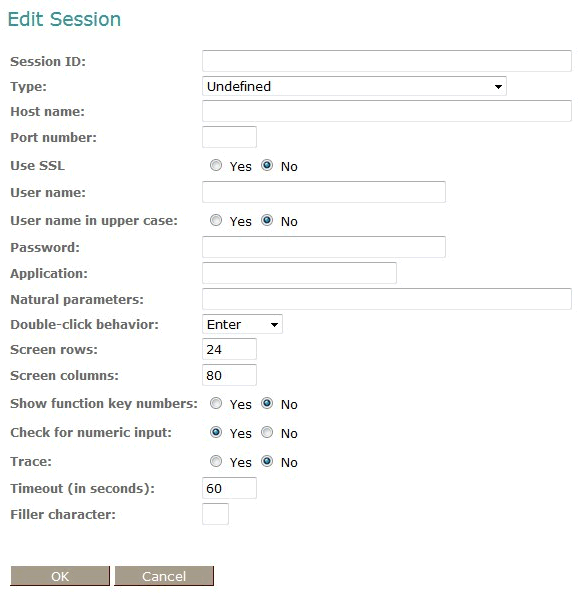Select No for Trace option

coord(267,461)
